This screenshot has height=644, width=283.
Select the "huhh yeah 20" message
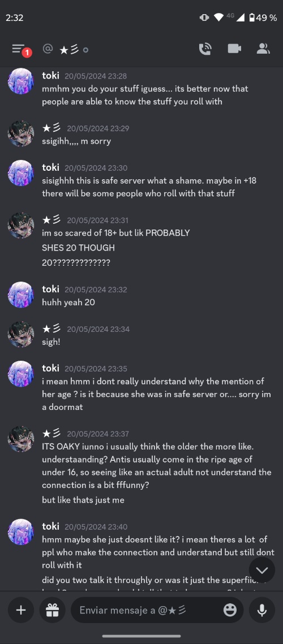pos(68,302)
